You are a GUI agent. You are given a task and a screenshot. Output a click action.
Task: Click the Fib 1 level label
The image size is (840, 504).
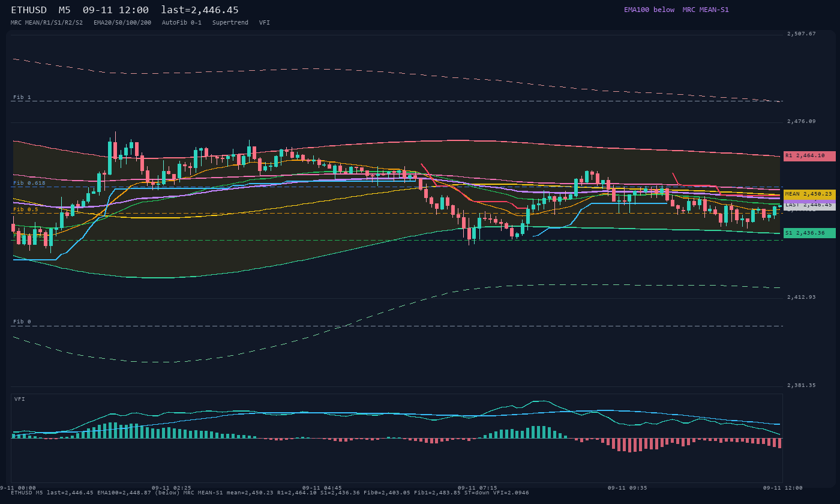click(22, 97)
